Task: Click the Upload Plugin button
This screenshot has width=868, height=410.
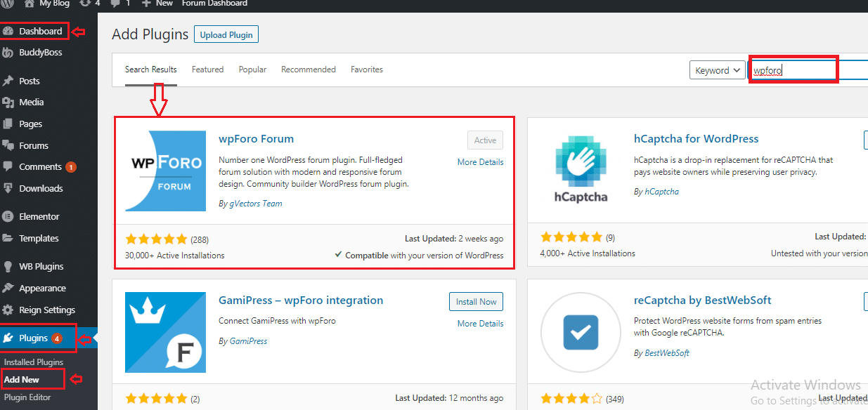Action: click(x=226, y=34)
